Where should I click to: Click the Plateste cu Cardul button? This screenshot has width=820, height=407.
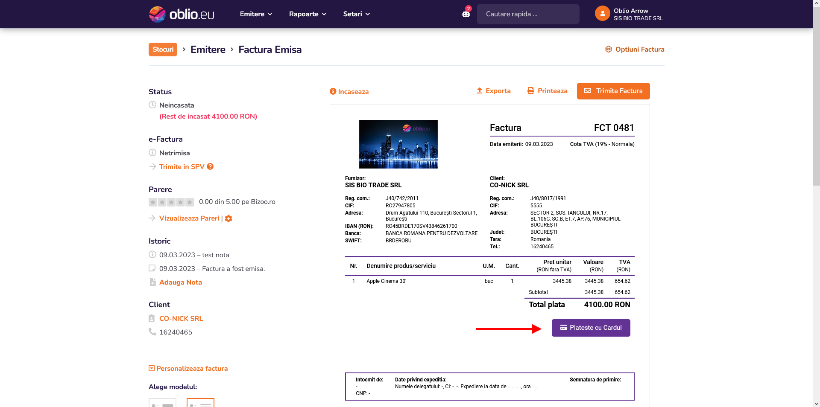tap(591, 328)
